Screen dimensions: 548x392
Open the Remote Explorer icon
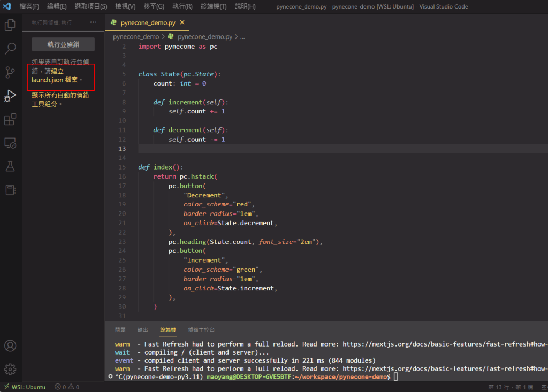click(10, 143)
